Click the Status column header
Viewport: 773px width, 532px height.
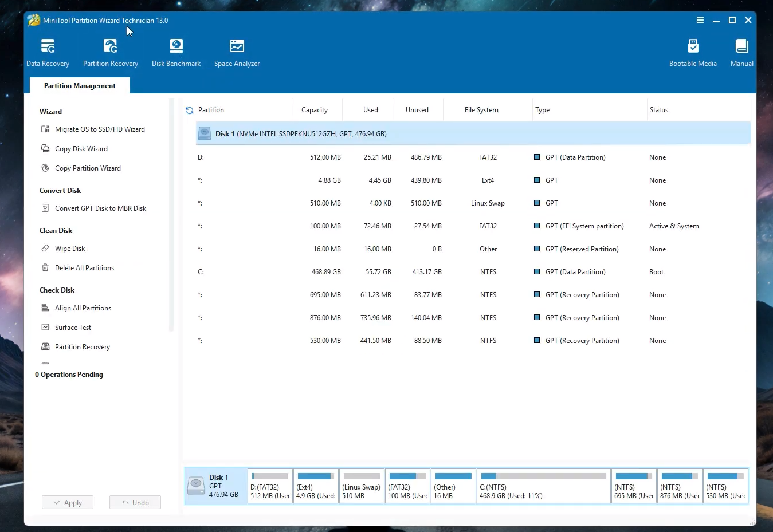pos(699,110)
